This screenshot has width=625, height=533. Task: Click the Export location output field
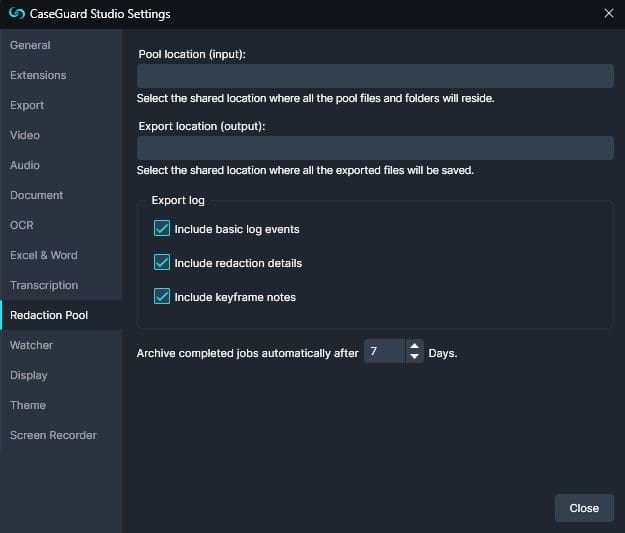(x=375, y=148)
